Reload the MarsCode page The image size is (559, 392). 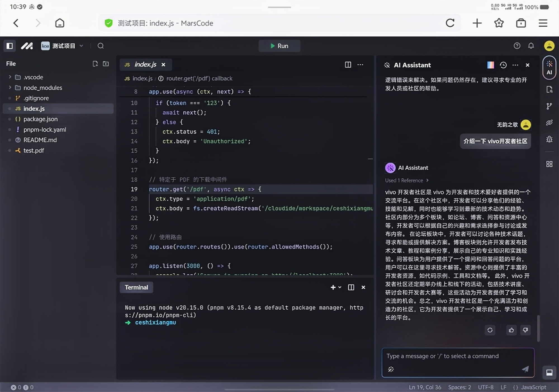(x=450, y=23)
